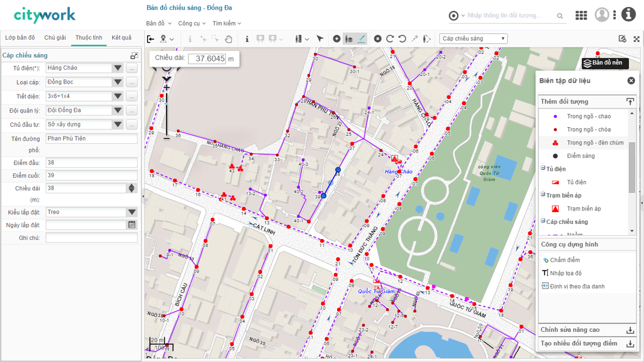Screen dimensions: 644x362
Task: Click the vertex edit wand tool
Action: [x=414, y=39]
